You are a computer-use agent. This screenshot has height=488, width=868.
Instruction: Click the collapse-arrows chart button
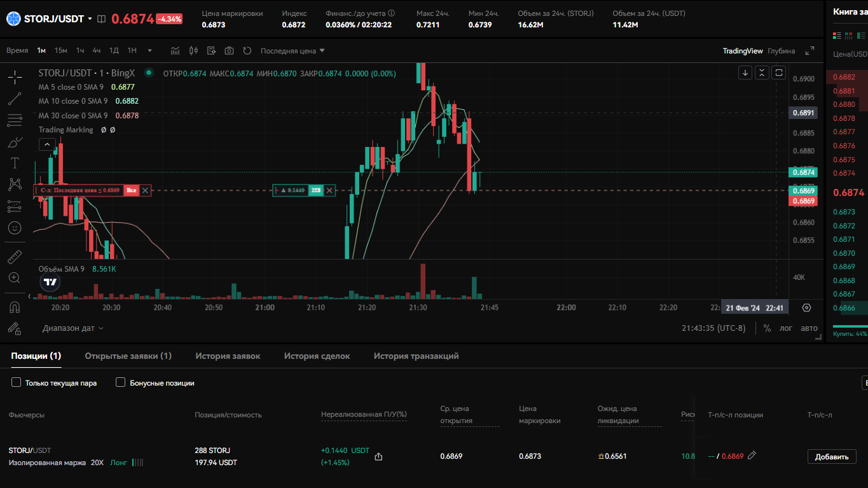click(762, 73)
